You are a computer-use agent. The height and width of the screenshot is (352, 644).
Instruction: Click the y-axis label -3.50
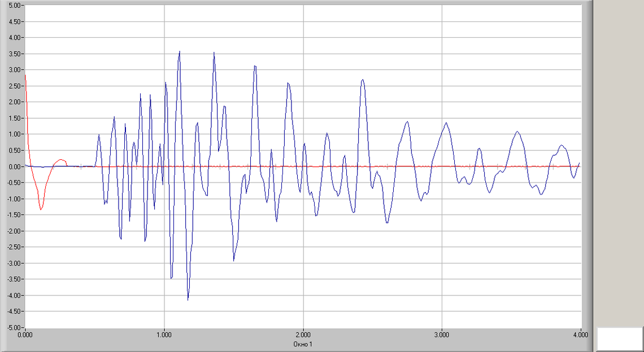coord(13,279)
